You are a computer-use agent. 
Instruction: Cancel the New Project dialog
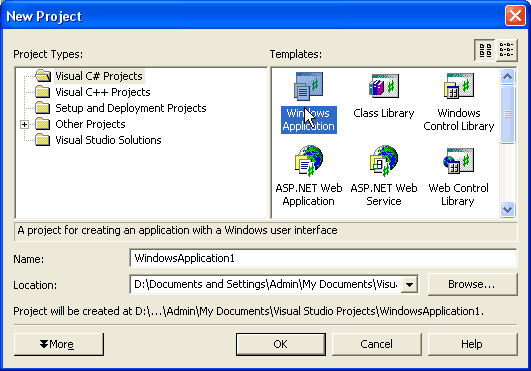point(377,344)
